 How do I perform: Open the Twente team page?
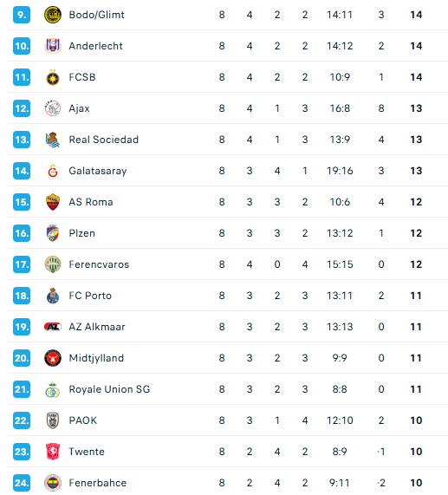pyautogui.click(x=87, y=452)
